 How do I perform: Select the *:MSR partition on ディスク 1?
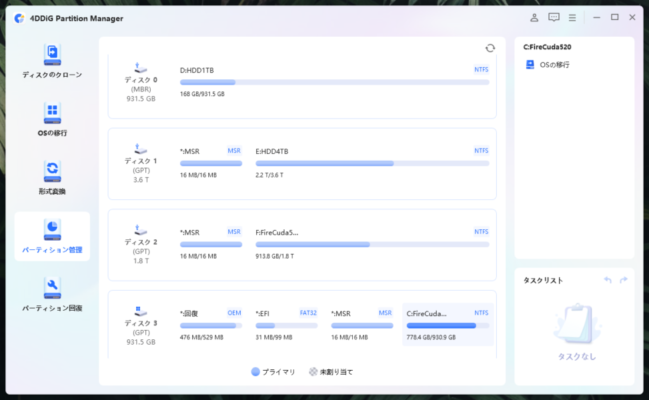211,163
